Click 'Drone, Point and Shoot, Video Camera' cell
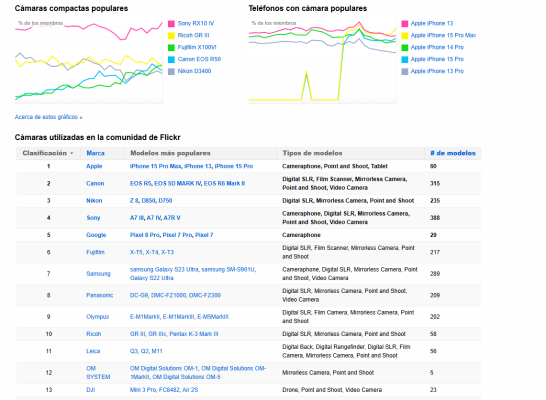This screenshot has height=400, width=546. coord(332,390)
